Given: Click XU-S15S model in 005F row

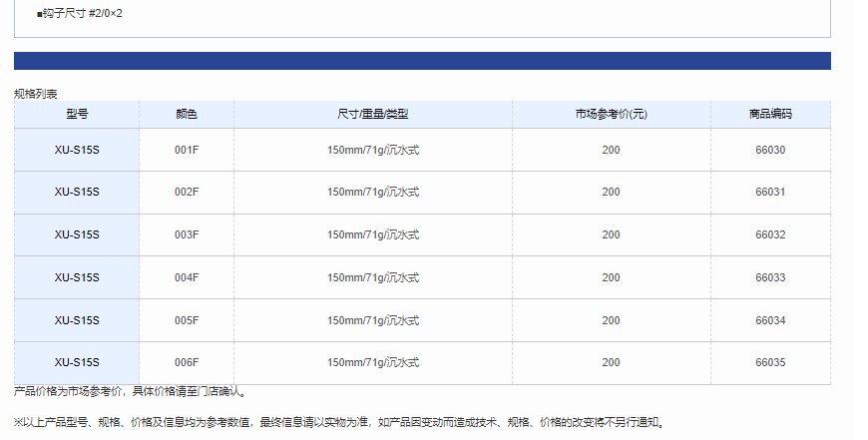Looking at the screenshot, I should 77,320.
